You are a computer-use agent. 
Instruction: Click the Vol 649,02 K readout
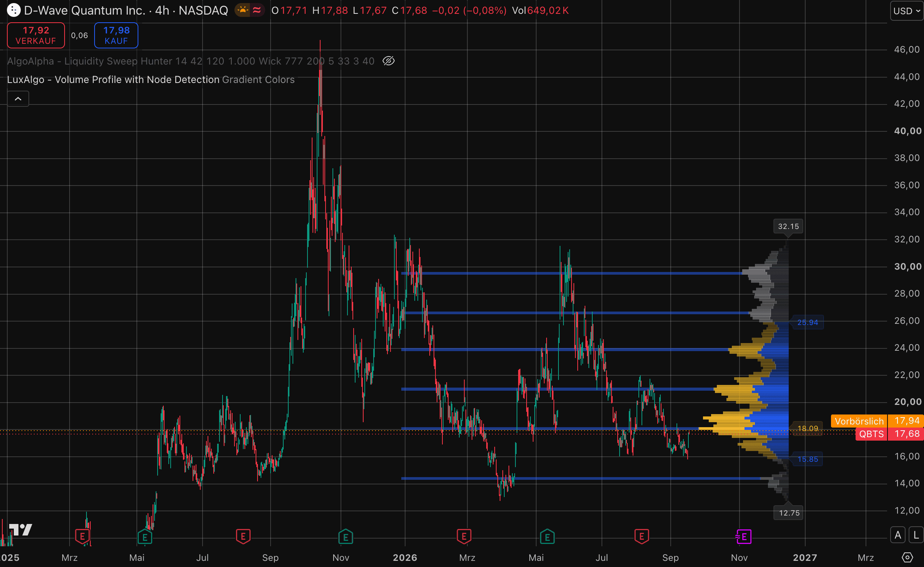coord(540,10)
